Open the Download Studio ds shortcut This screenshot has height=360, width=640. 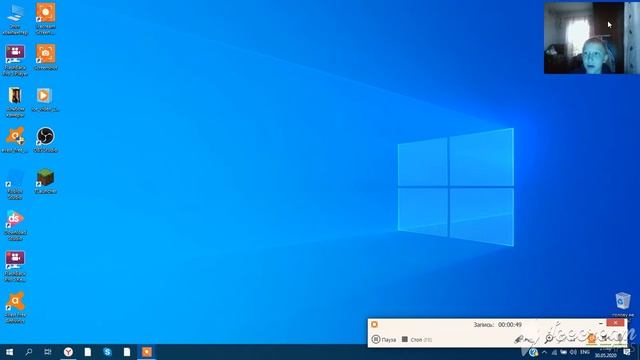pyautogui.click(x=15, y=225)
